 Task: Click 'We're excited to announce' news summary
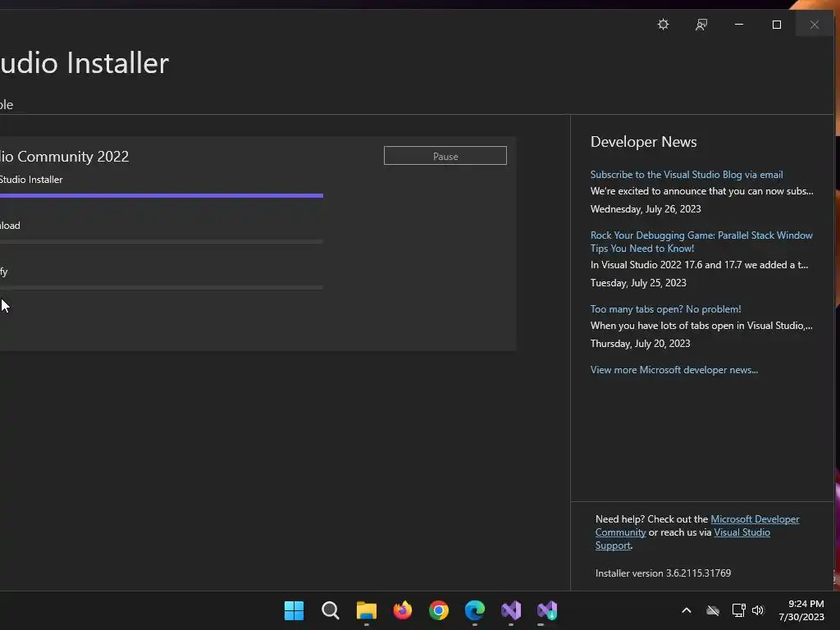(702, 191)
